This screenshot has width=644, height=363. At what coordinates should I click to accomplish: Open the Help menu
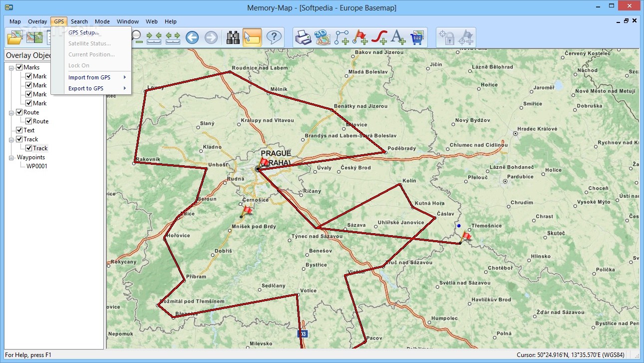pos(171,21)
